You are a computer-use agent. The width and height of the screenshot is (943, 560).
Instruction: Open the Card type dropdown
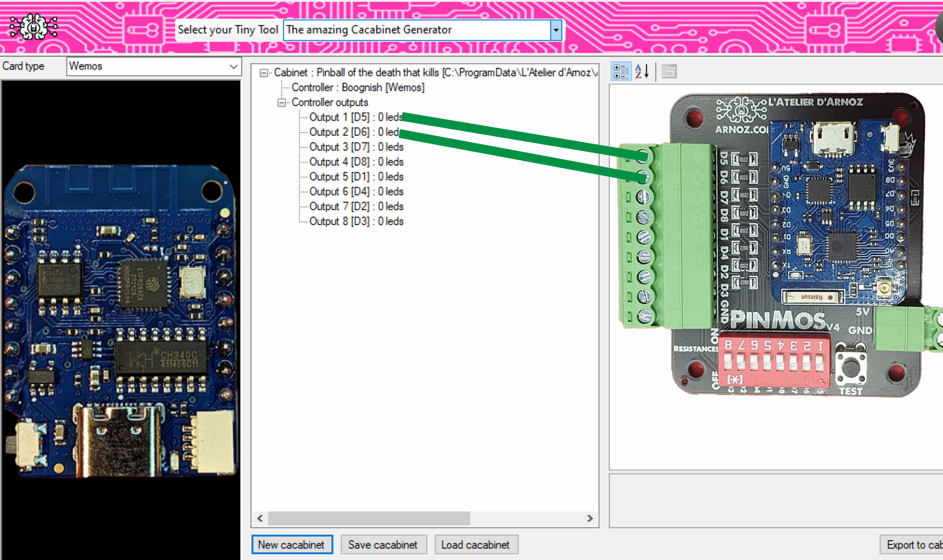pyautogui.click(x=233, y=67)
